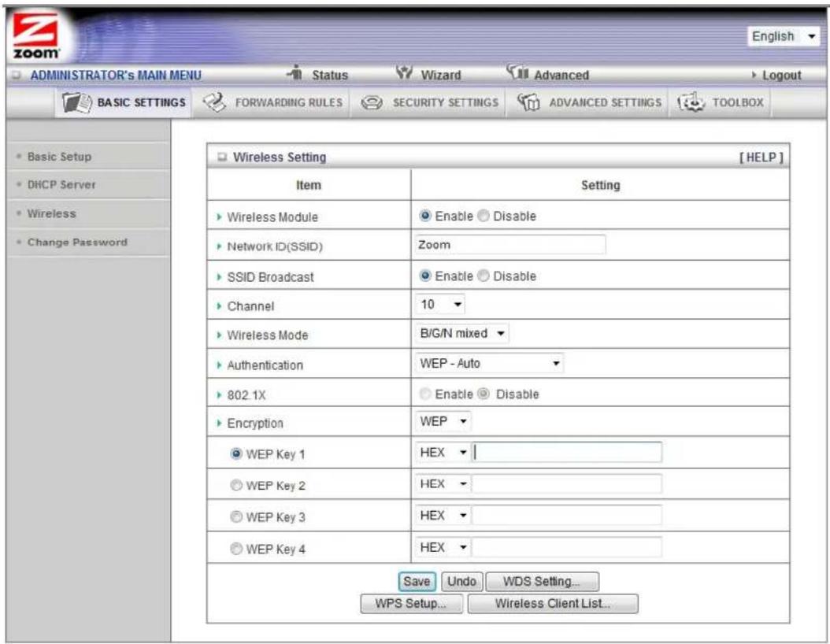Open the Channel dropdown
The height and width of the screenshot is (644, 830).
pos(440,304)
